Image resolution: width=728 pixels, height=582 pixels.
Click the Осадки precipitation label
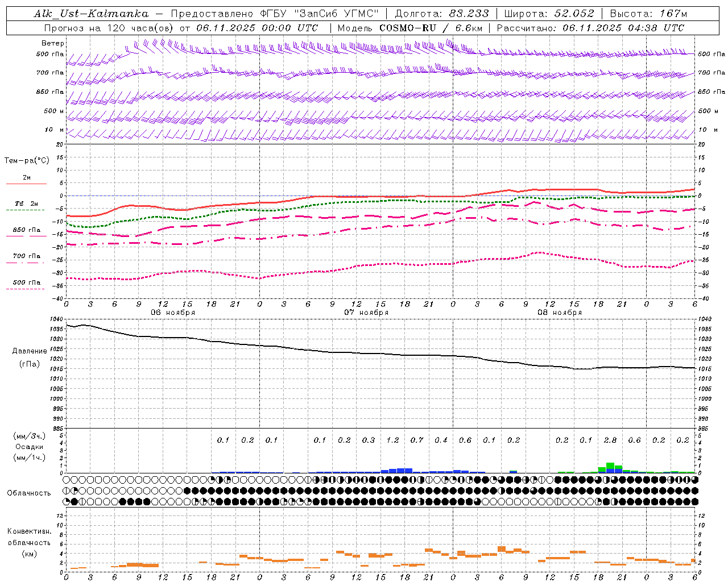click(30, 447)
